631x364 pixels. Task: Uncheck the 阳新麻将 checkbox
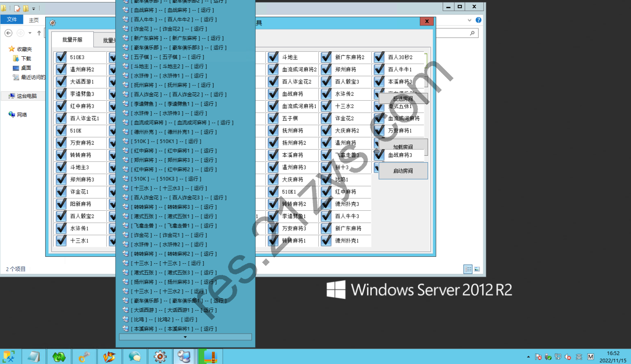click(x=61, y=204)
